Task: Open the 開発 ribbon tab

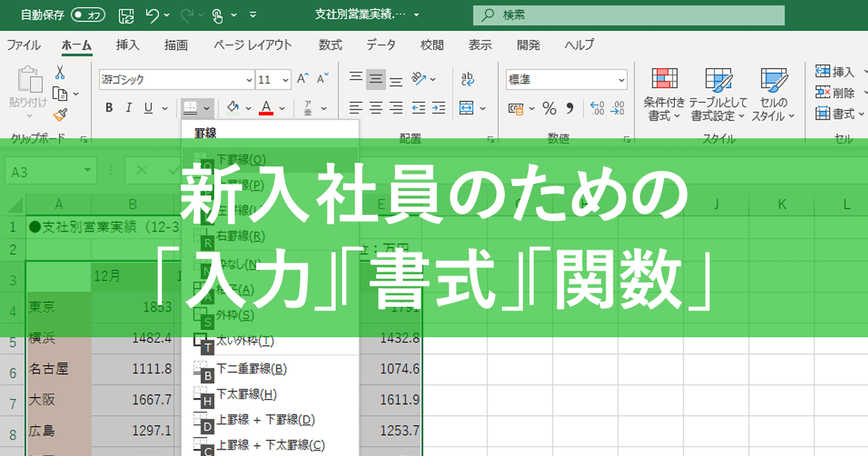Action: tap(529, 45)
